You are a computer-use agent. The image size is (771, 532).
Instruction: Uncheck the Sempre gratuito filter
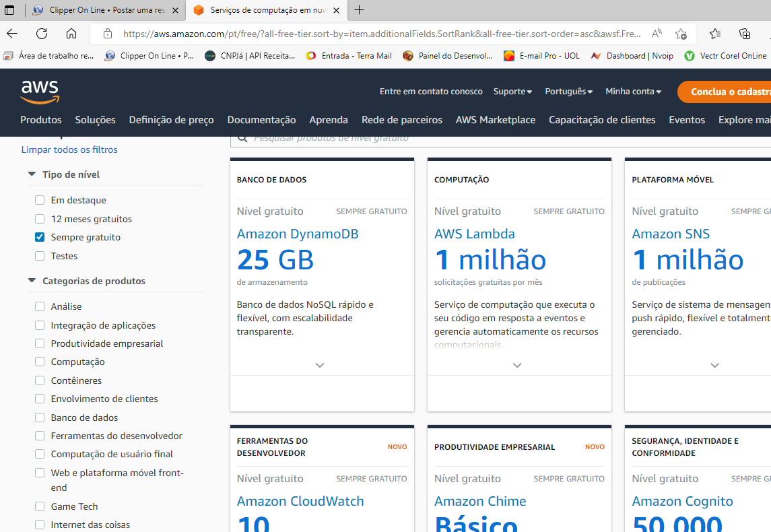click(x=40, y=237)
